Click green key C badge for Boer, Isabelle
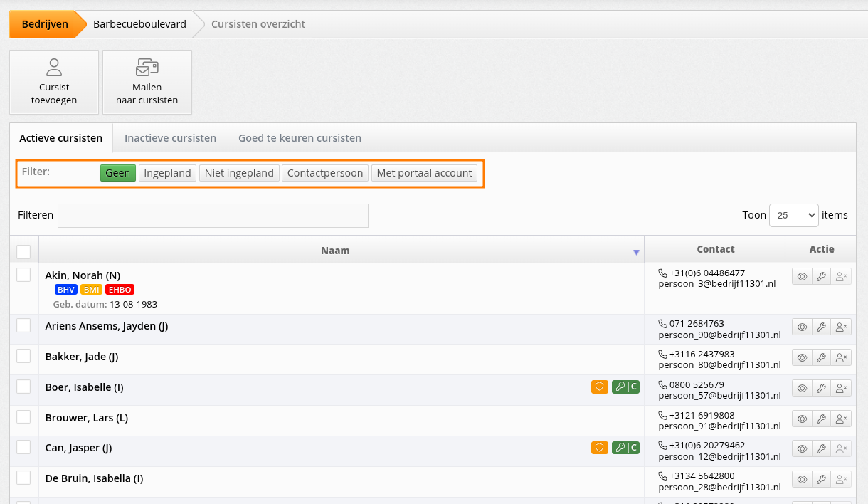This screenshot has width=868, height=504. pos(625,387)
